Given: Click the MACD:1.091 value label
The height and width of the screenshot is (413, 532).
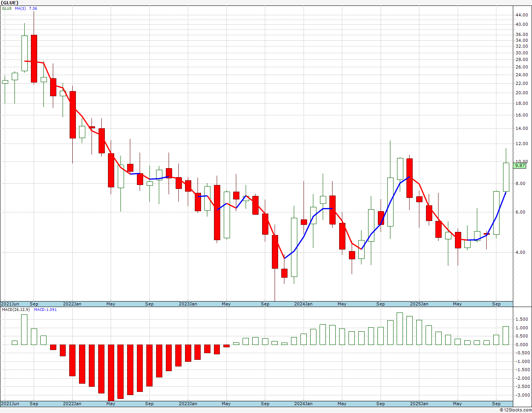Looking at the screenshot, I should [x=45, y=310].
